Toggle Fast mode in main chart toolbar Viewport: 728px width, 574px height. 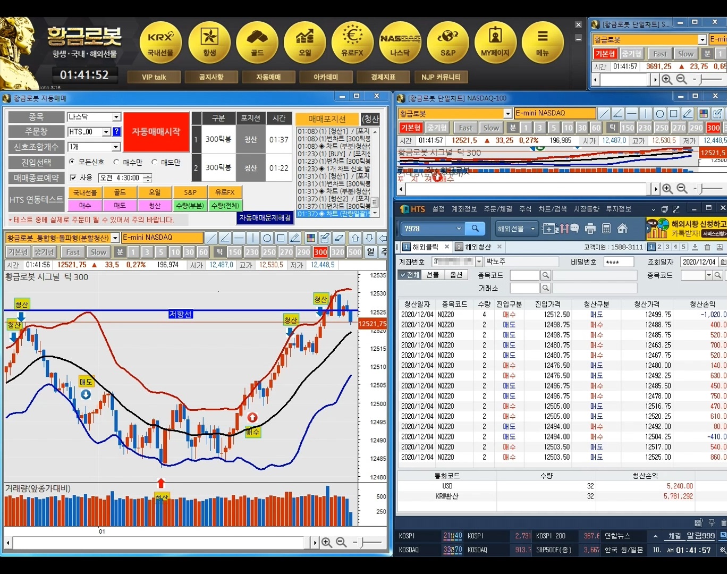[x=73, y=252]
